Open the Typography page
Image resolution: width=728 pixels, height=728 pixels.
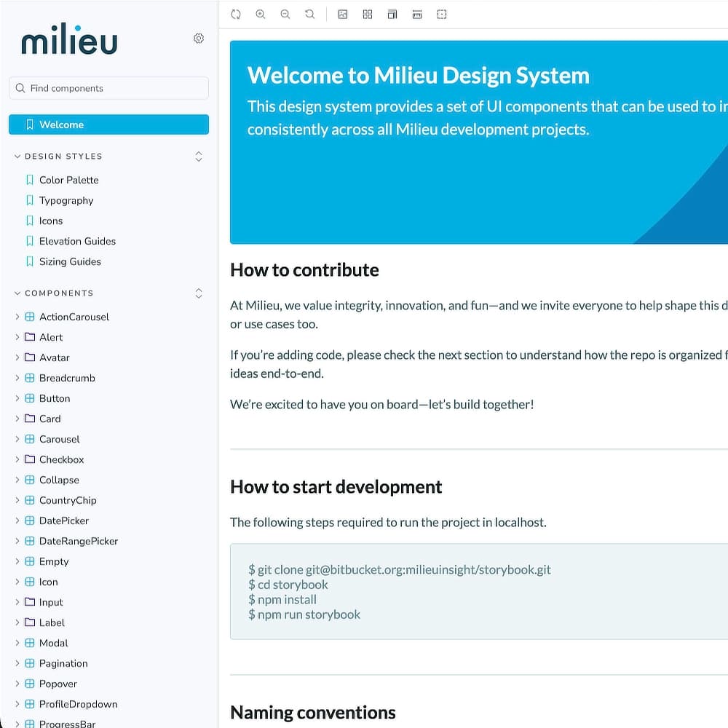(x=66, y=200)
